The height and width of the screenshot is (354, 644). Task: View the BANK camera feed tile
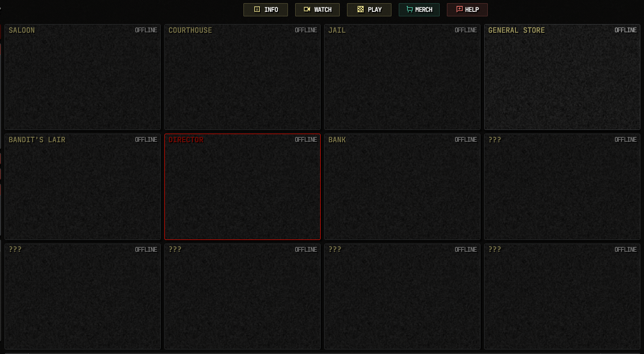point(402,187)
